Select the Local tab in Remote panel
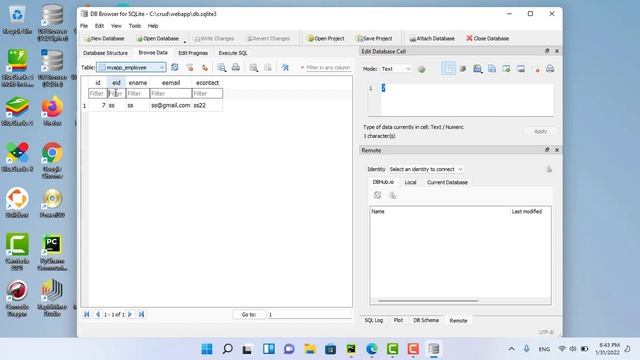The image size is (640, 360). pos(410,182)
